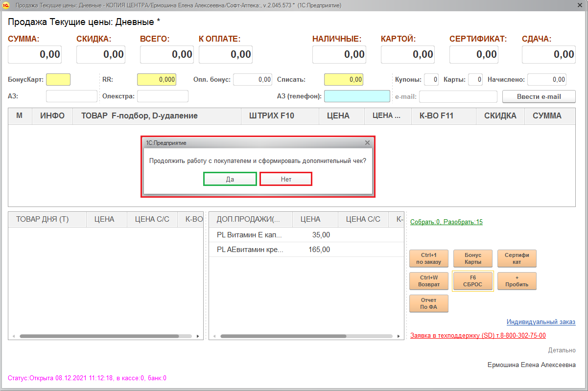Open the Бонус Карты button
The image size is (588, 391).
[472, 258]
